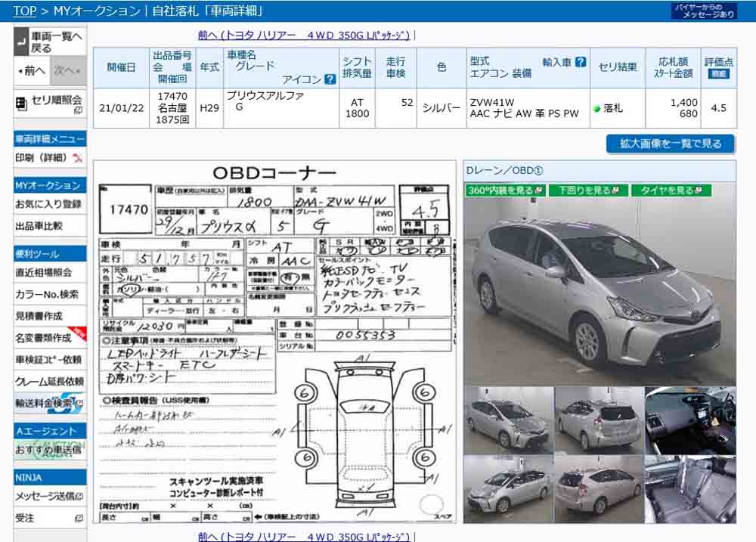Open おすすめ車送信 under Aエージェント
The image size is (756, 542).
(50, 450)
